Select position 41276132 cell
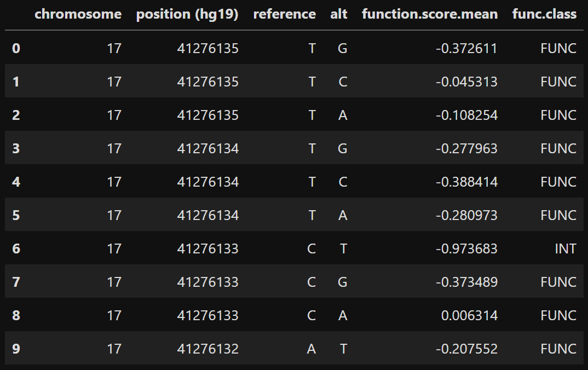The width and height of the screenshot is (588, 370). pos(207,349)
